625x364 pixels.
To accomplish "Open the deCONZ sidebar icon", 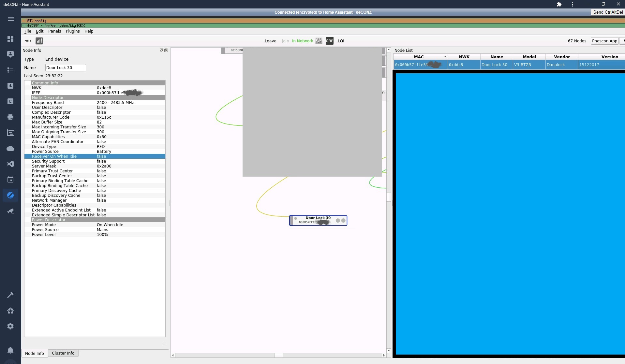I will click(x=10, y=195).
